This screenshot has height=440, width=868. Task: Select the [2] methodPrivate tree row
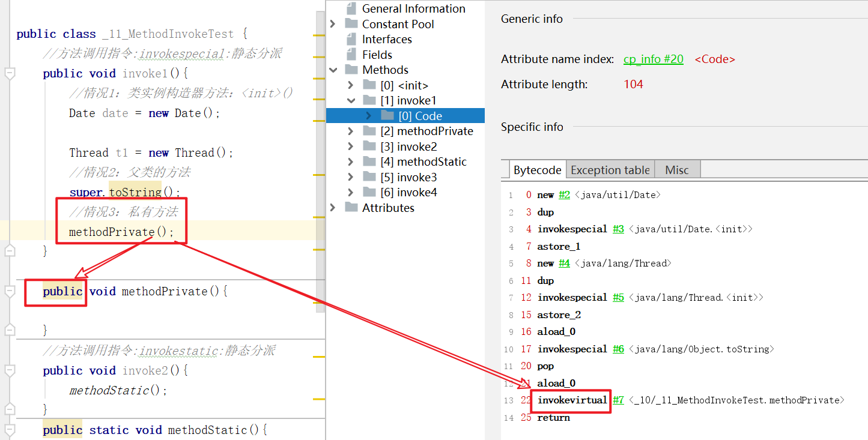(x=406, y=131)
